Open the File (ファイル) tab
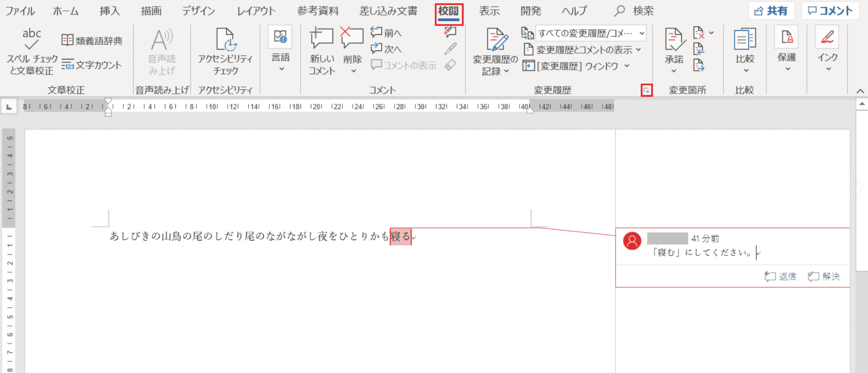Screen dimensions: 868x373 coord(20,11)
